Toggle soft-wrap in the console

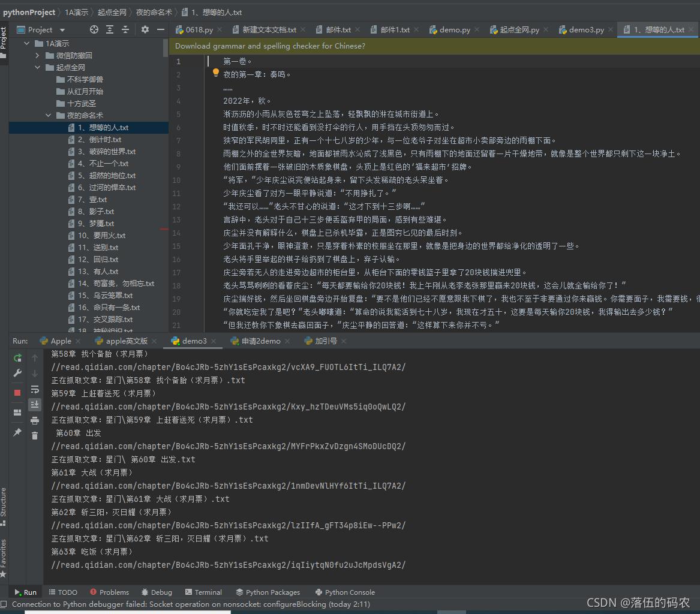pyautogui.click(x=35, y=389)
